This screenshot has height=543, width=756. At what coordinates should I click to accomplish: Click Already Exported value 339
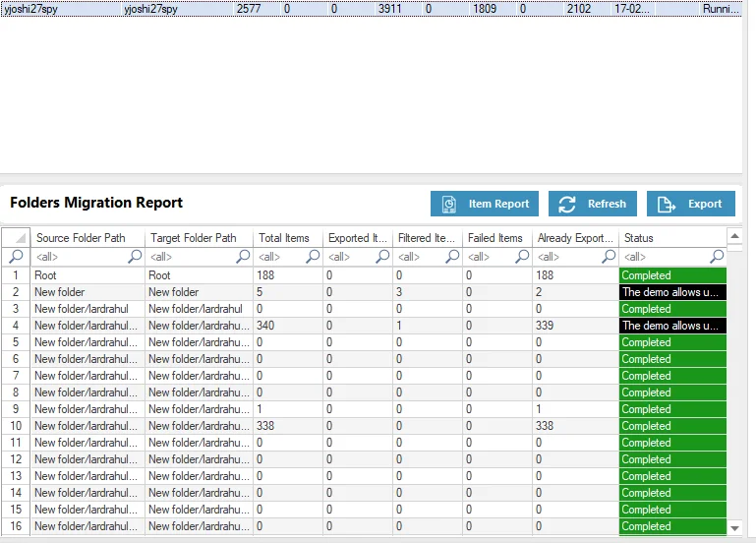(545, 326)
